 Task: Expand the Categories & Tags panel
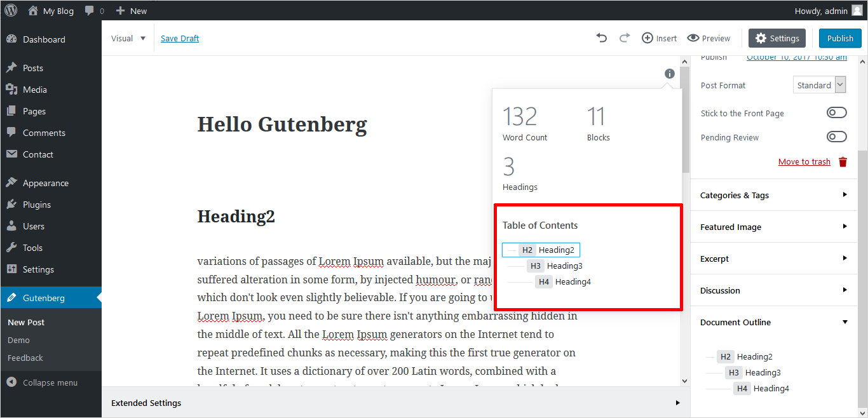773,195
